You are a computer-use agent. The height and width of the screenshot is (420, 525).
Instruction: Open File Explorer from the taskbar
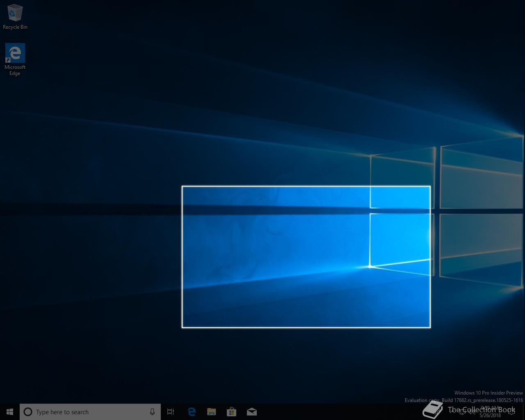click(211, 412)
